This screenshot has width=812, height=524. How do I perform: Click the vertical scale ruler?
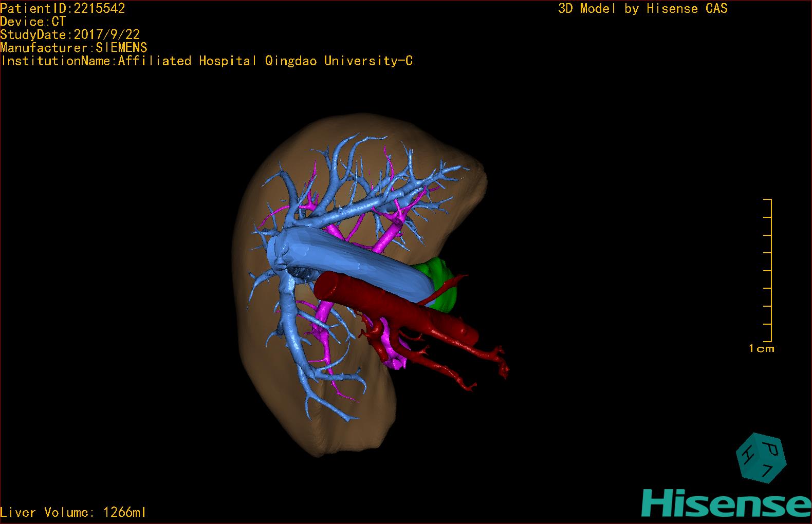tap(770, 270)
